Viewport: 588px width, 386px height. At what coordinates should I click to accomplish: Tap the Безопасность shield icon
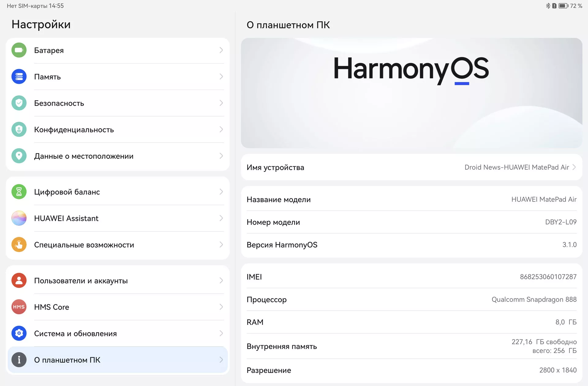[x=19, y=103]
